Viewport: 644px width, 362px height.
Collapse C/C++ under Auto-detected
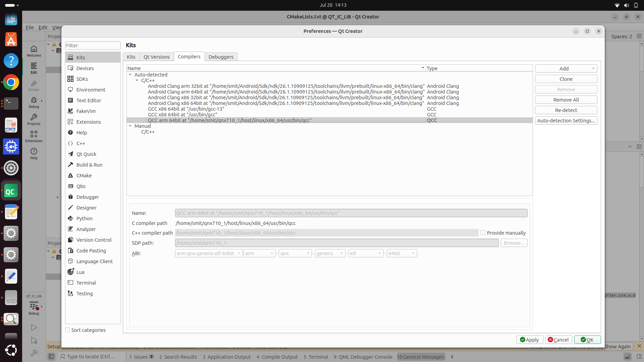click(137, 80)
